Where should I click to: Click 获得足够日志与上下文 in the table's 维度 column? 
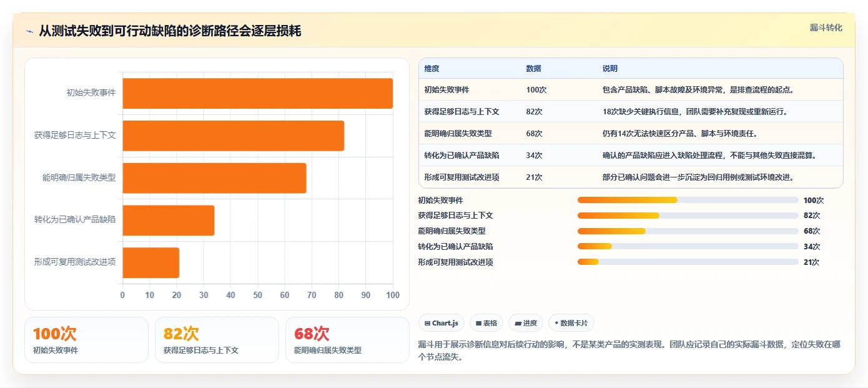pos(461,112)
